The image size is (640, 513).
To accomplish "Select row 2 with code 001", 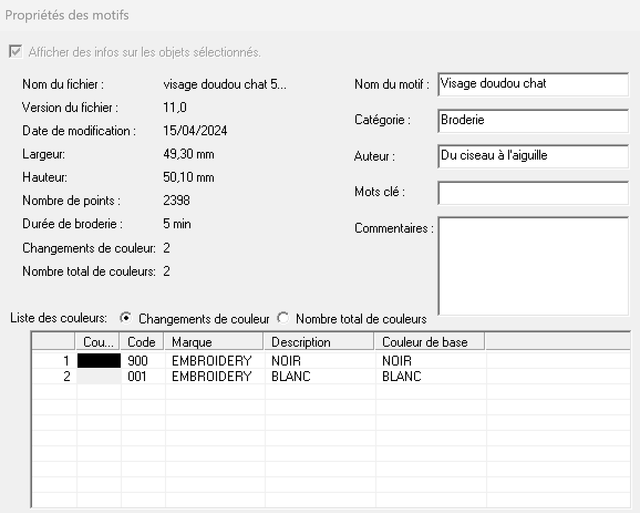I will pos(139,377).
